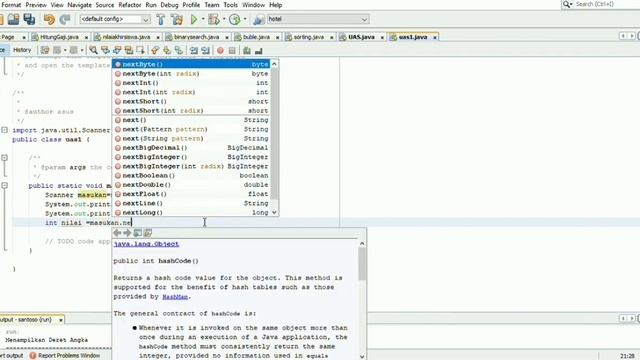Viewport: 640px width, 360px height.
Task: Click the Comment lines icon
Action: (247, 50)
